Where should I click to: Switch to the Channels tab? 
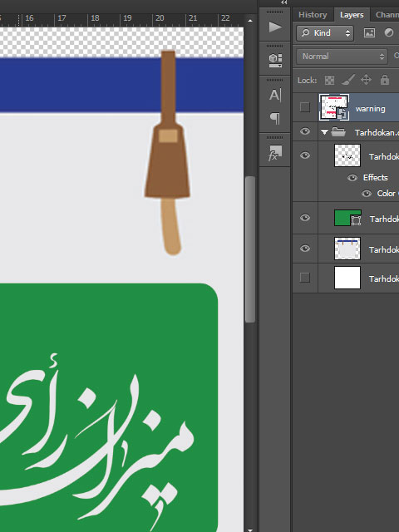(387, 15)
